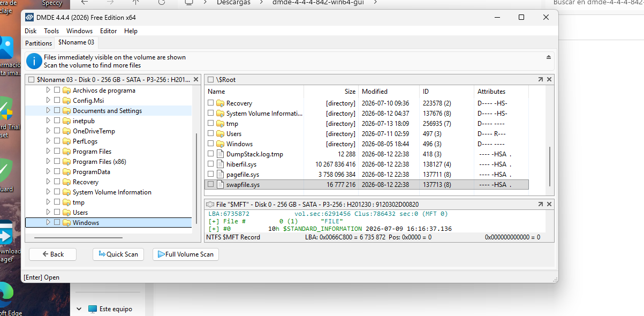Open the Editor menu
Viewport: 644px width, 316px height.
click(108, 31)
